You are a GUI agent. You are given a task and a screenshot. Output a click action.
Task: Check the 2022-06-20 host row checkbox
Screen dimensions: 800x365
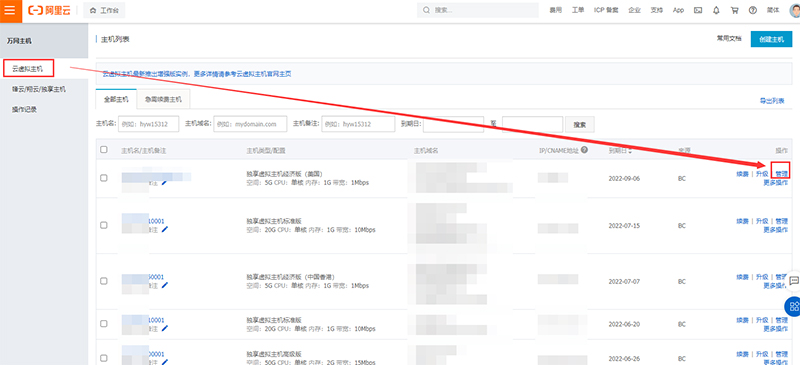104,324
